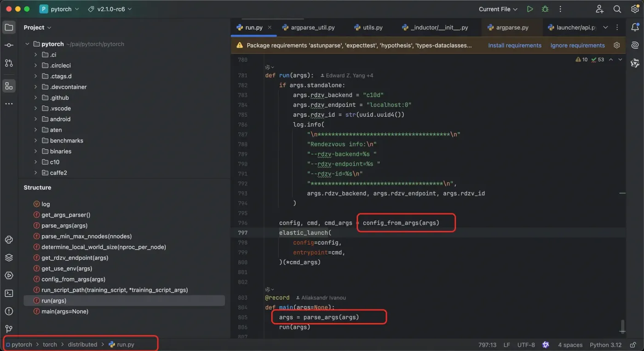Go to previous highlighted problem arrow
This screenshot has height=351, width=644.
coord(611,60)
